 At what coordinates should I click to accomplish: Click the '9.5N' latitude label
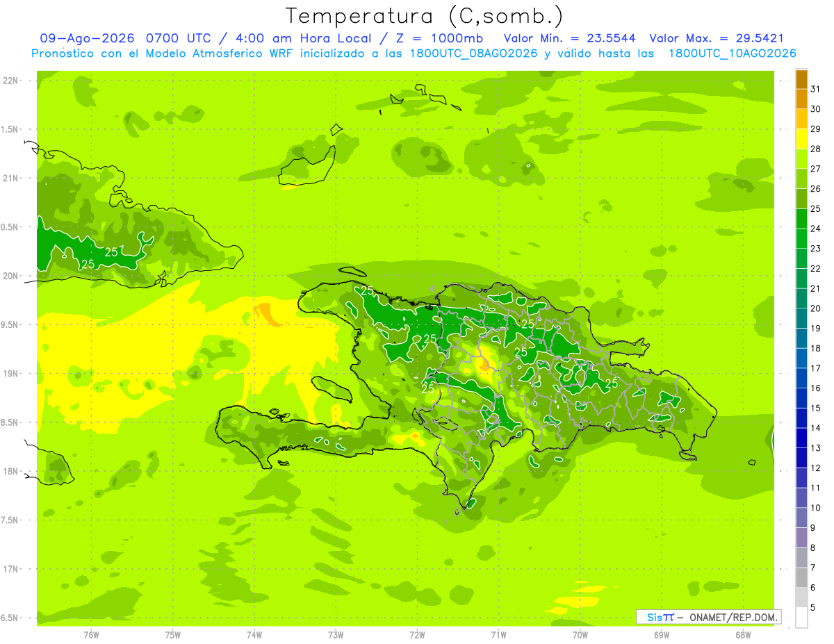pos(10,325)
